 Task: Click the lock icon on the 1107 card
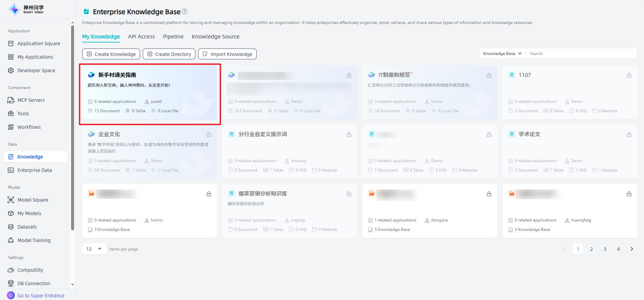tap(629, 75)
